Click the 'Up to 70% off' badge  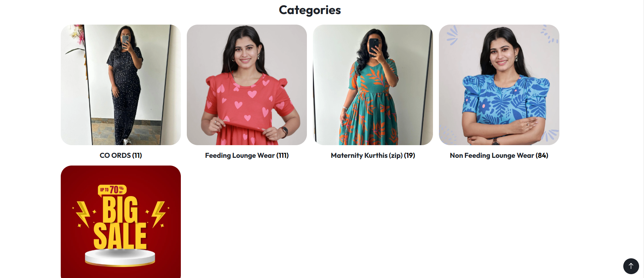click(112, 190)
